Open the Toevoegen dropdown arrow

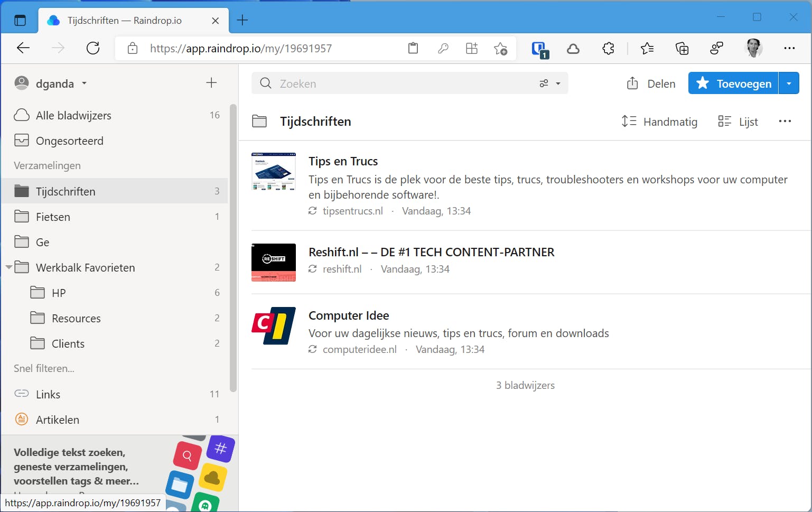pyautogui.click(x=789, y=83)
